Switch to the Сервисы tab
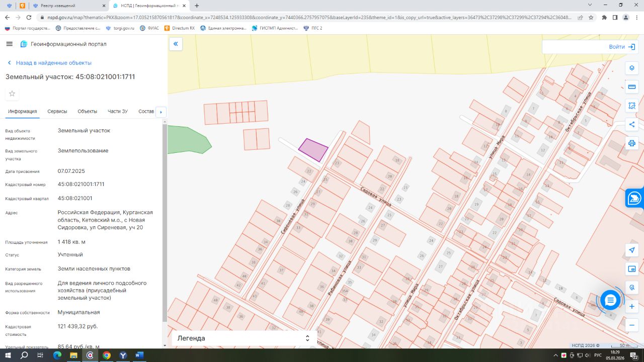Viewport: 644px width, 362px height. pyautogui.click(x=57, y=111)
